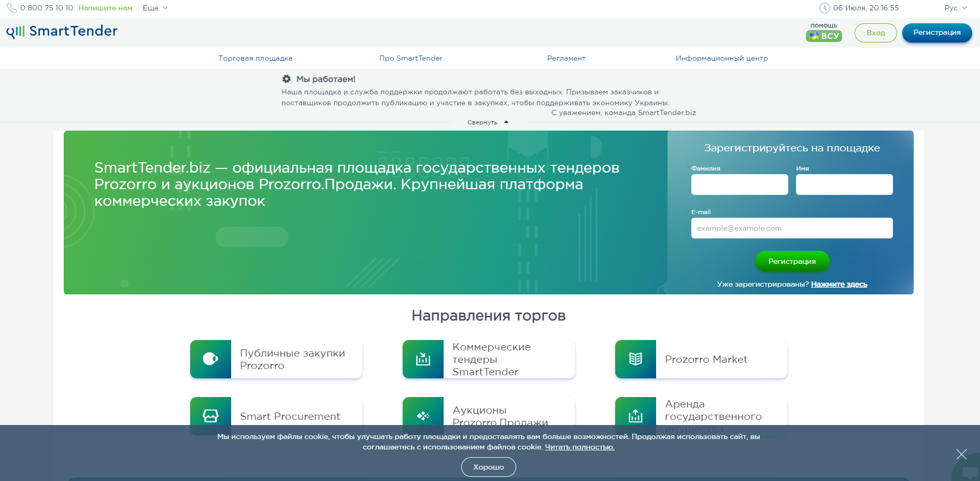Click the Направления торгов heading
The width and height of the screenshot is (980, 481).
489,316
